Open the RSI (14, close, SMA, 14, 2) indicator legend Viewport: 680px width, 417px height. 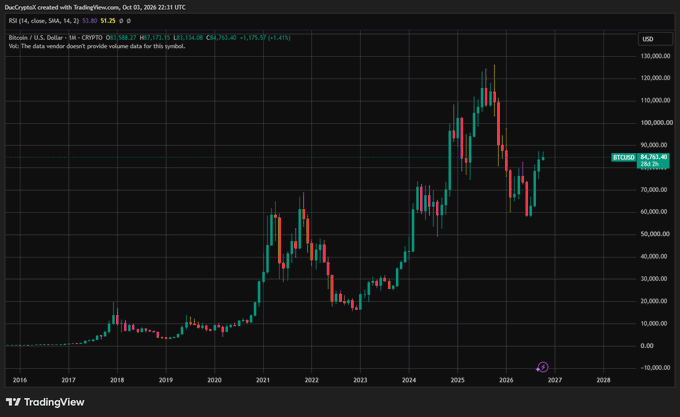pos(43,21)
